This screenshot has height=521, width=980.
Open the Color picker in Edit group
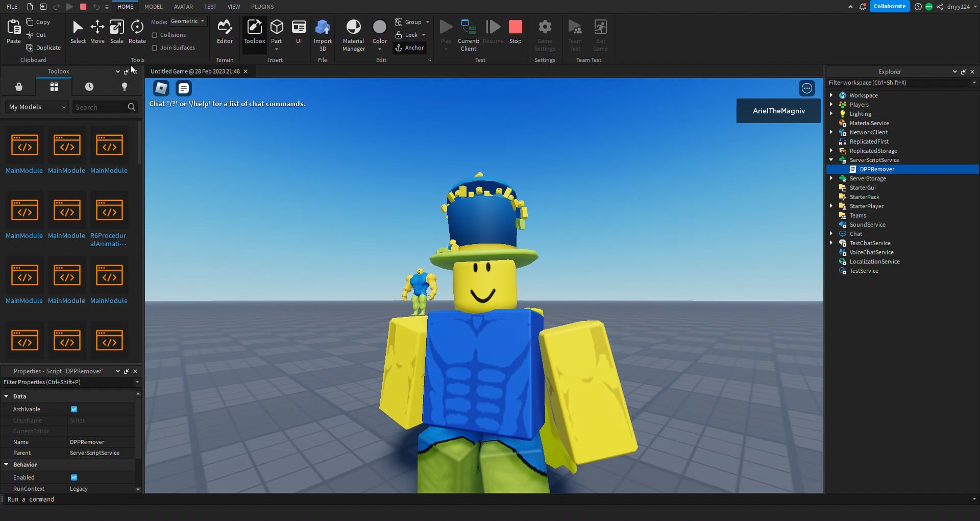pos(380,32)
